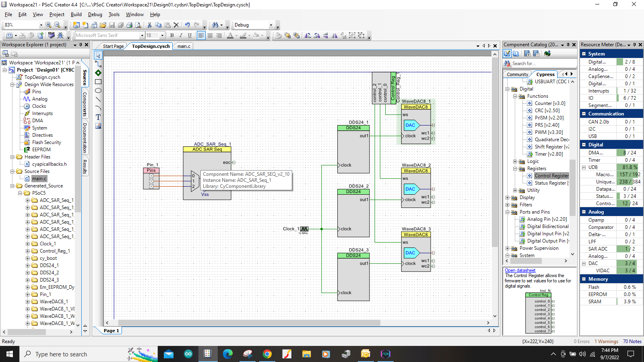This screenshot has width=644, height=362.
Task: Click the 70 Notes status link
Action: [632, 341]
